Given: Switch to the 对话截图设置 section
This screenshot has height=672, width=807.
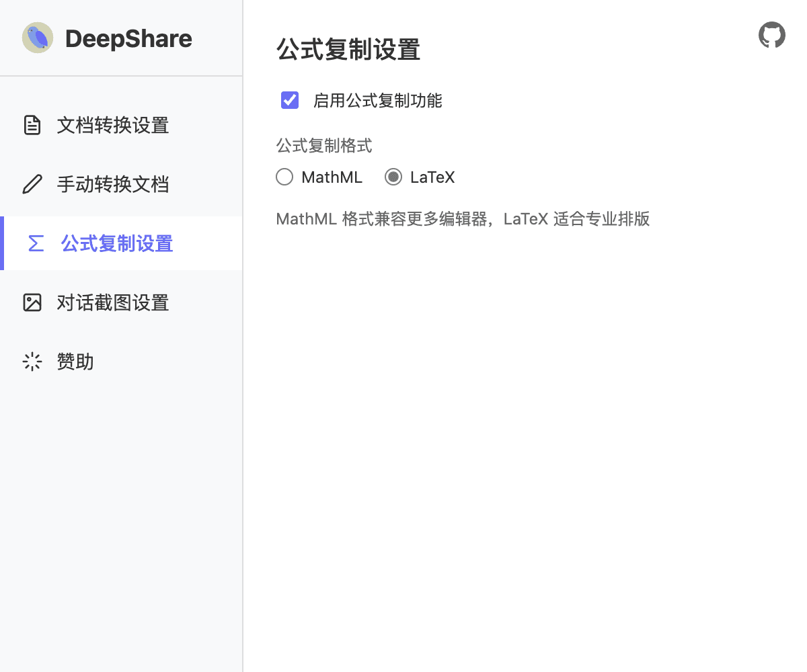Looking at the screenshot, I should (112, 302).
